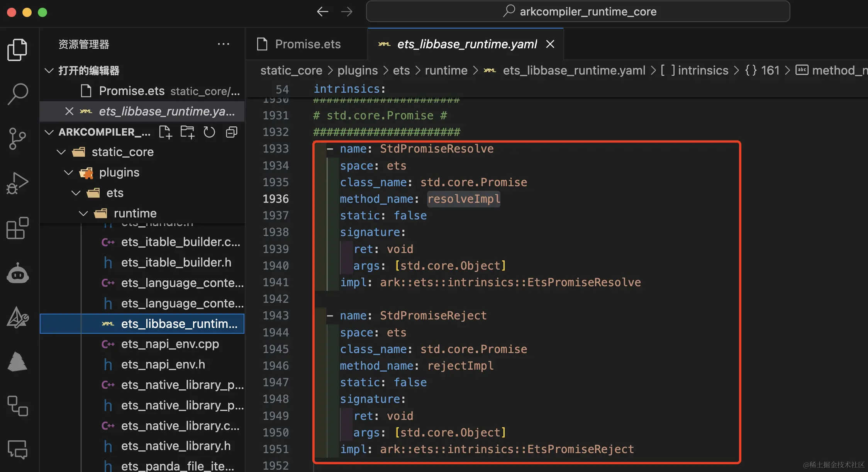The height and width of the screenshot is (472, 868).
Task: Open the Search view icon
Action: point(17,94)
